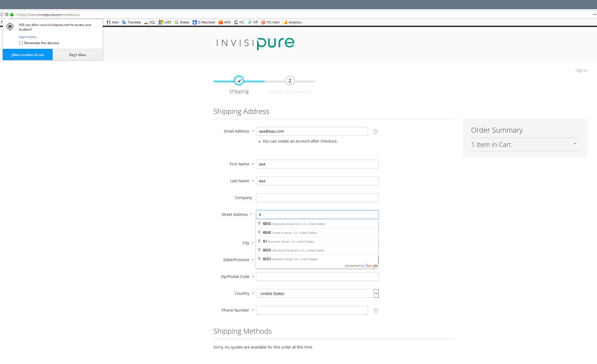The image size is (597, 364).
Task: Check the Remember this decision checkbox
Action: (21, 43)
